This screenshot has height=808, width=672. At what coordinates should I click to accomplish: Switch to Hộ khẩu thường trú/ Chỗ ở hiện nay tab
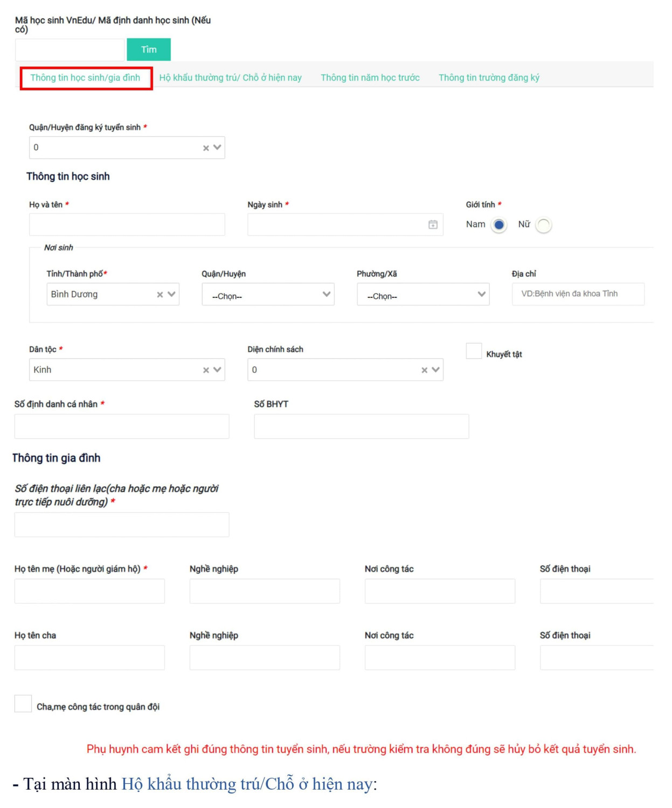point(230,78)
